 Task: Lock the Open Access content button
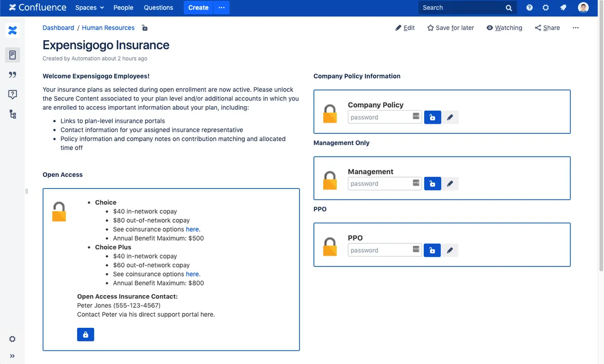(x=86, y=334)
